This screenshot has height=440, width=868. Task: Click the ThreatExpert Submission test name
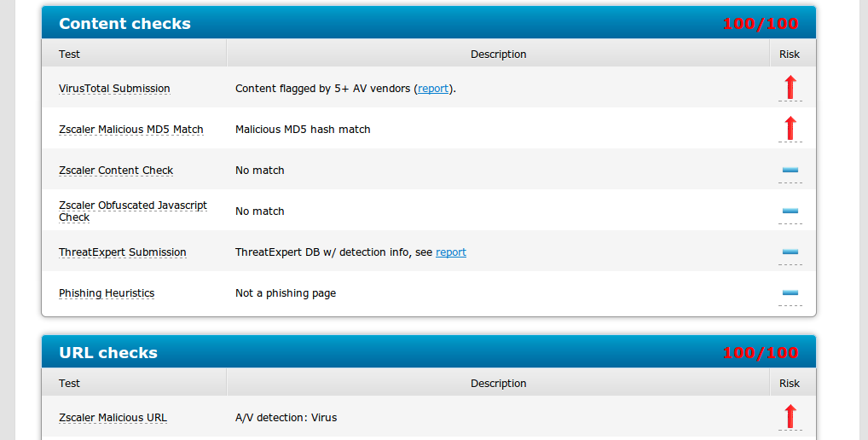pos(123,252)
